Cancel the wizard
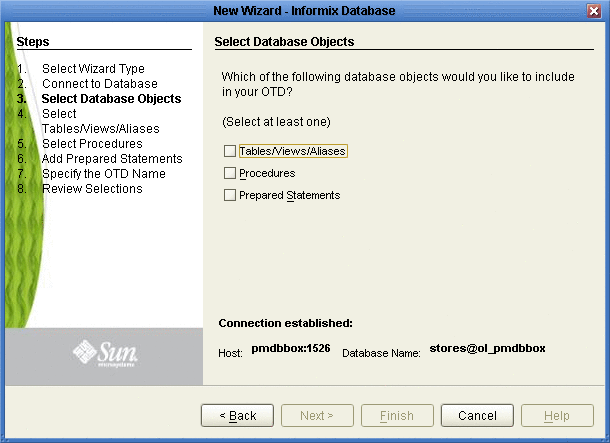The height and width of the screenshot is (443, 610). [477, 415]
